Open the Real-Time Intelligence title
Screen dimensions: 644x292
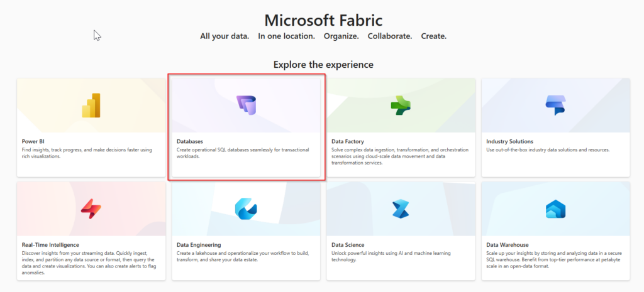[x=50, y=245]
